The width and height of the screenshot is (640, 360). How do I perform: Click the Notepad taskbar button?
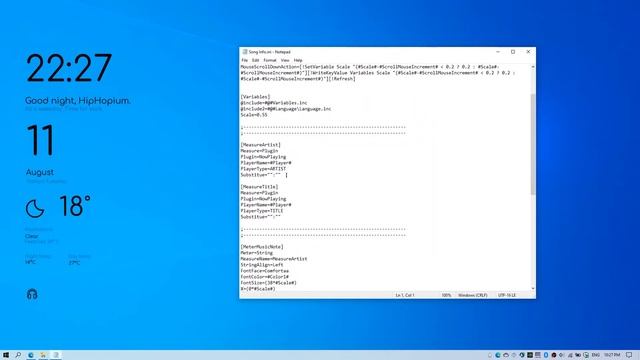click(56, 355)
